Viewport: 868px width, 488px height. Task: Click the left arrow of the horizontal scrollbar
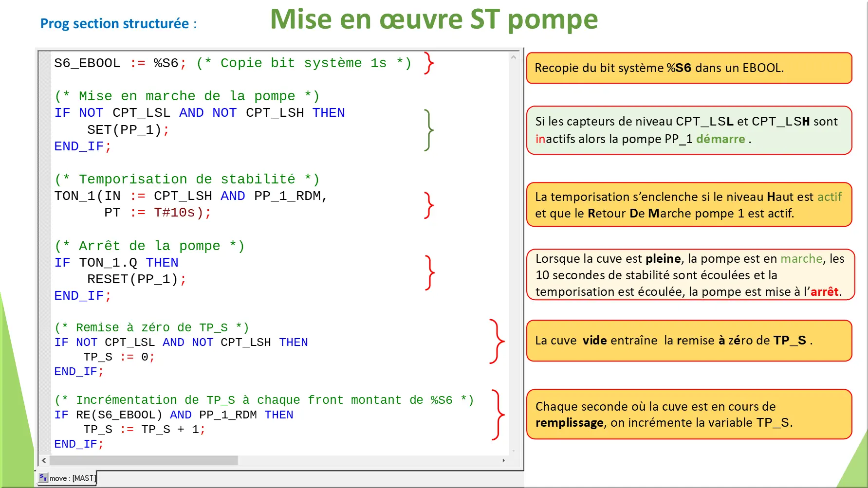(x=43, y=461)
